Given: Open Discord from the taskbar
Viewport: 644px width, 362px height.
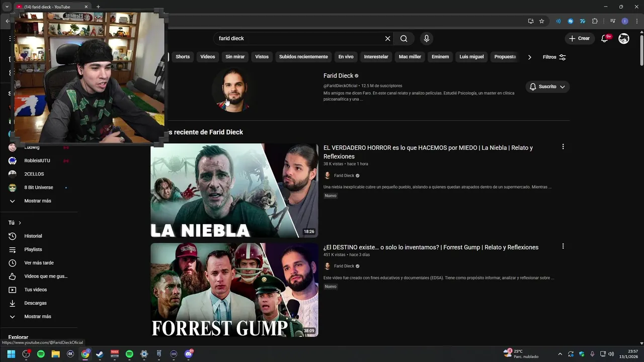Looking at the screenshot, I should pyautogui.click(x=189, y=354).
